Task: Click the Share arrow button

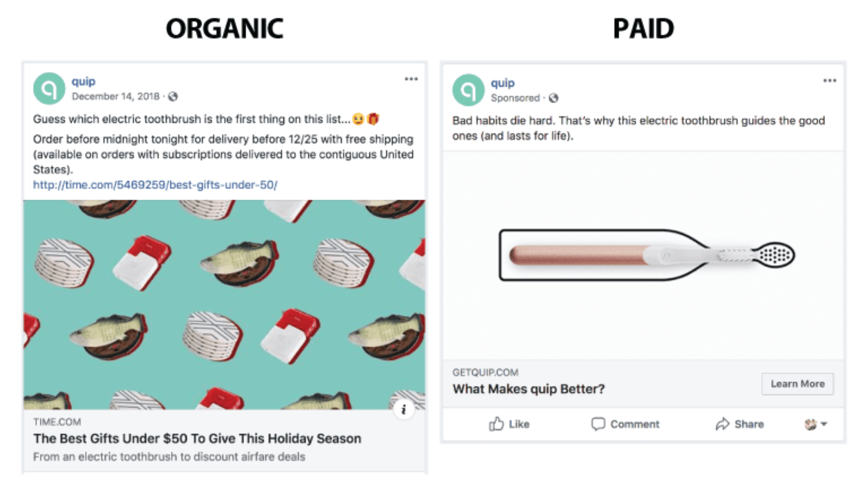Action: 740,424
